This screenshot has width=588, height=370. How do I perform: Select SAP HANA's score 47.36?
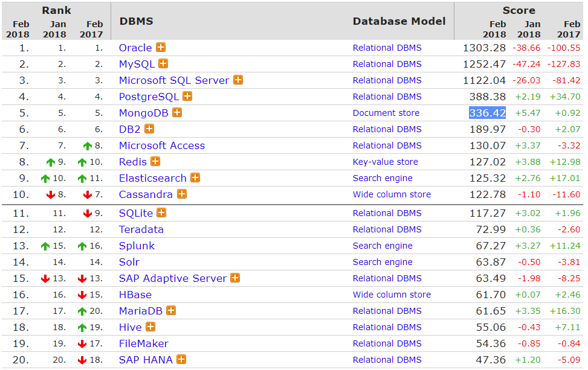coord(491,360)
